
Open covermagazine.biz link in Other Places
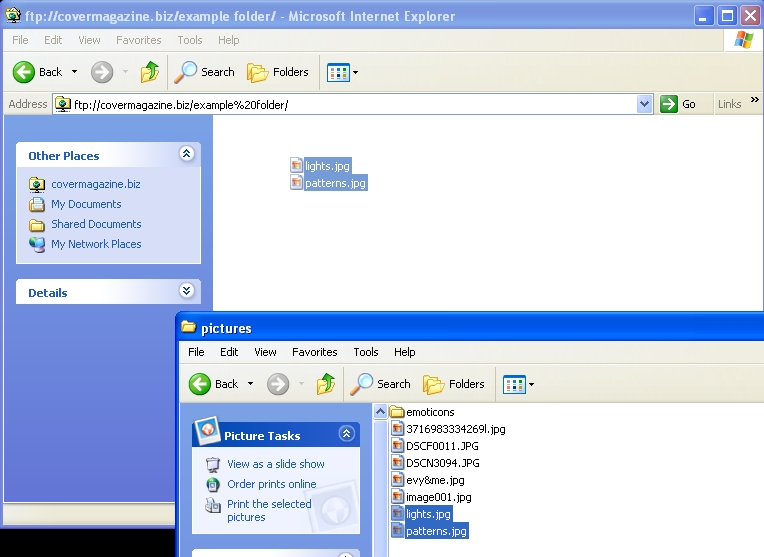(96, 184)
